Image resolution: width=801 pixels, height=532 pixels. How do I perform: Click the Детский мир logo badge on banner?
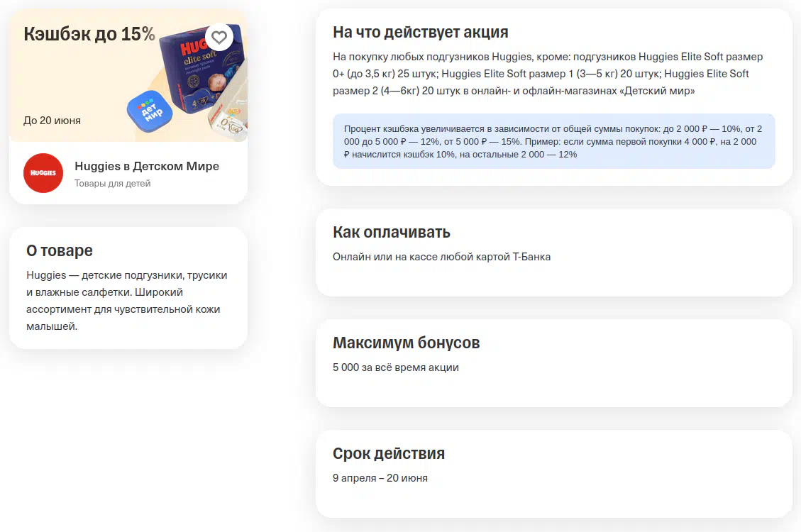click(150, 111)
